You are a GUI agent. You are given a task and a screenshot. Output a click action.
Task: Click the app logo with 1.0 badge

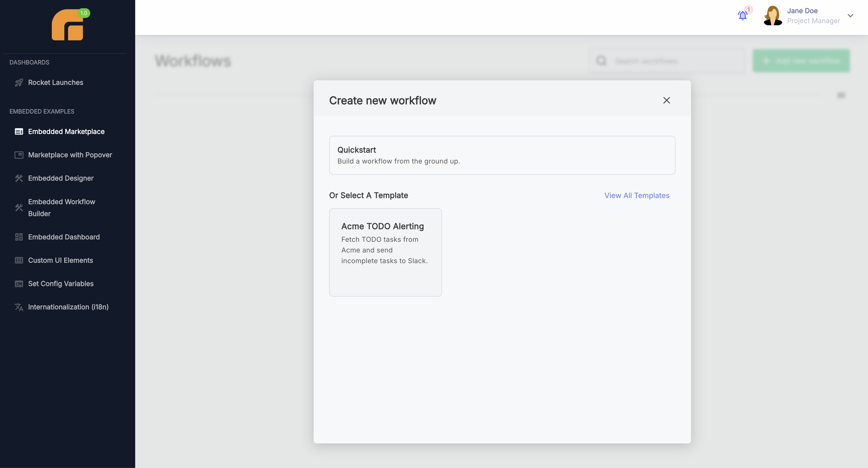68,25
